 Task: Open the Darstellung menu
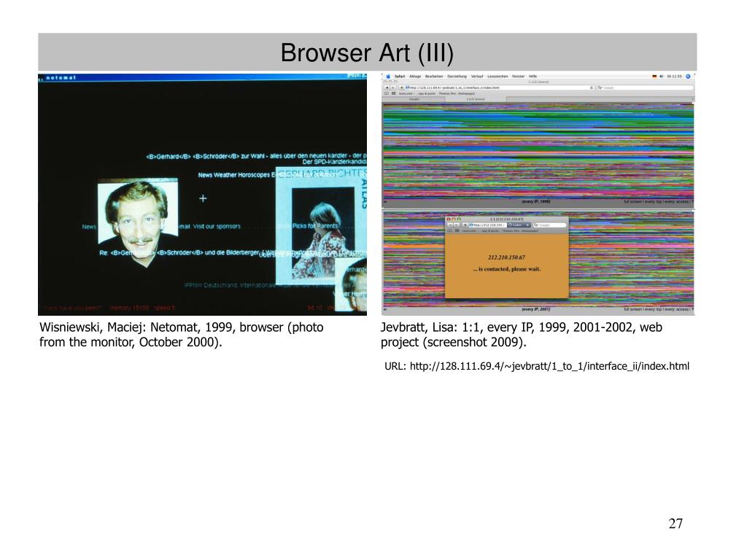[457, 76]
